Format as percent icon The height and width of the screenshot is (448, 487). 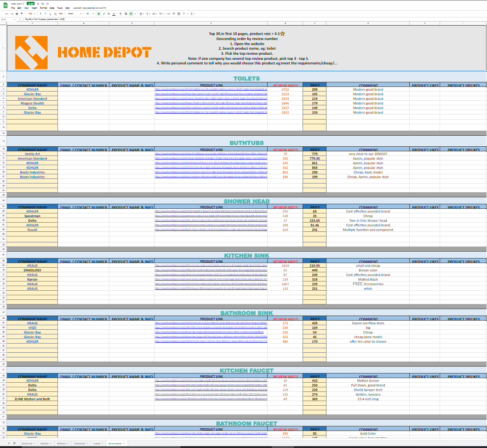[46, 14]
